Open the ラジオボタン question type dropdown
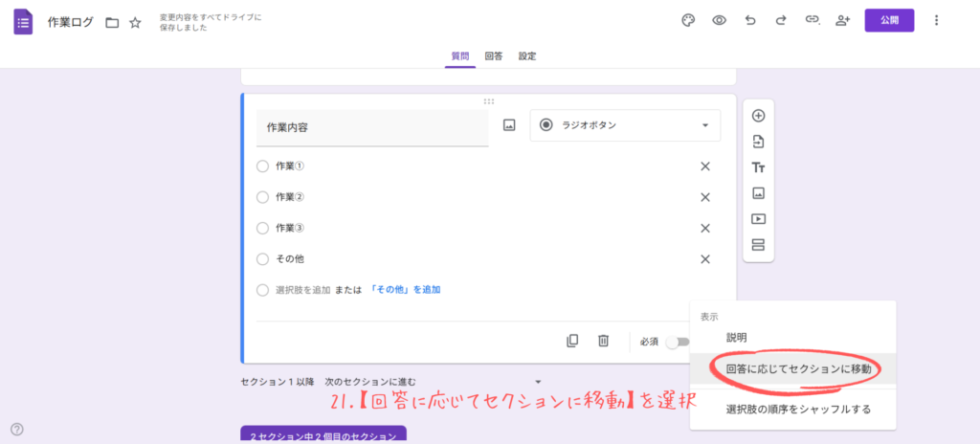 pyautogui.click(x=625, y=125)
